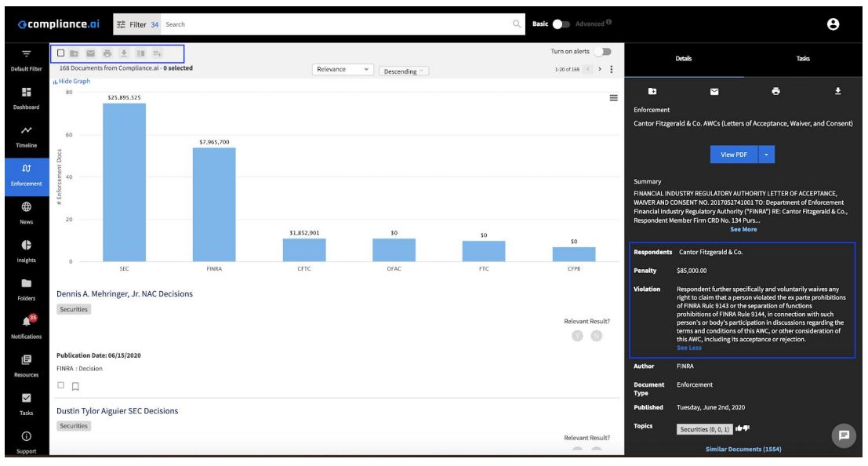Screen dimensions: 868x466
Task: Click the SEC bar in the chart
Action: click(x=125, y=182)
